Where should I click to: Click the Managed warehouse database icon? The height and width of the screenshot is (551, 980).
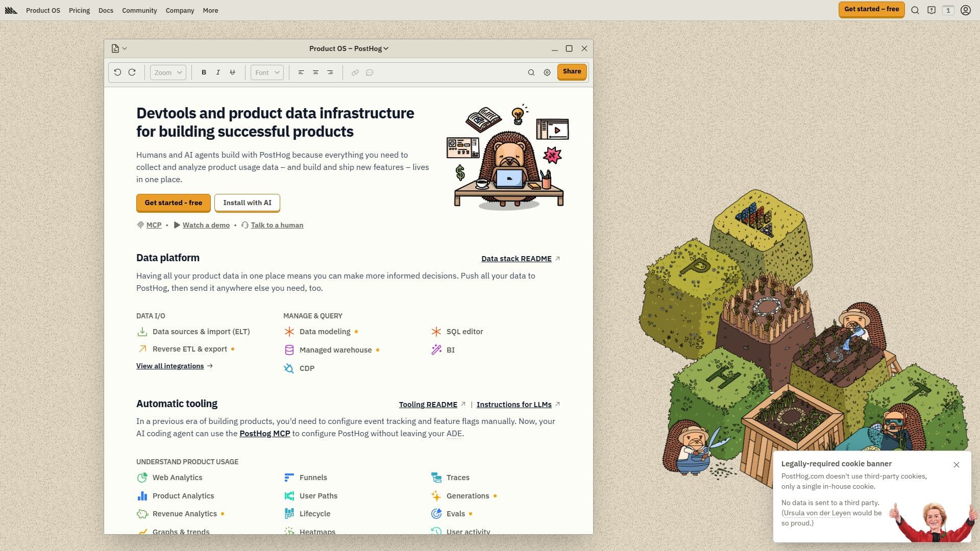[x=289, y=350]
